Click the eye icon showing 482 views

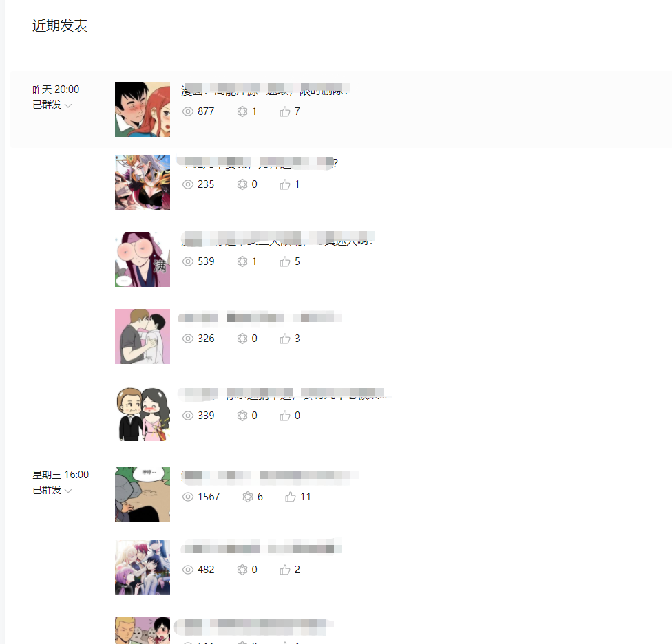(188, 570)
